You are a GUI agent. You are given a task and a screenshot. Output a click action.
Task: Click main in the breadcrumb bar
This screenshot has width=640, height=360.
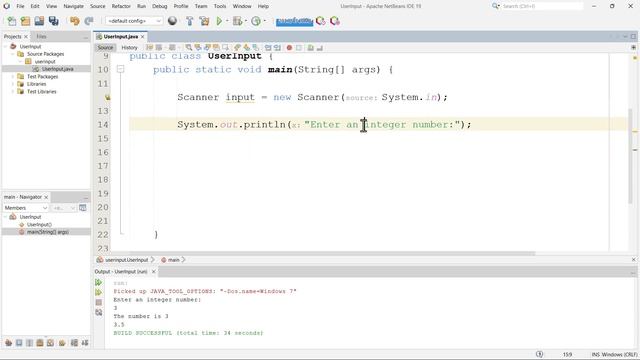pos(173,260)
